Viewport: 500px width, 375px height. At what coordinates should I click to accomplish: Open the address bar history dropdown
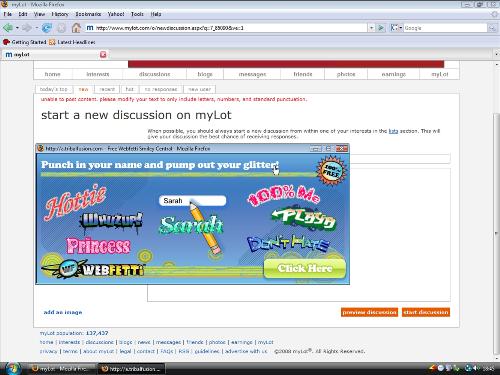coord(371,28)
